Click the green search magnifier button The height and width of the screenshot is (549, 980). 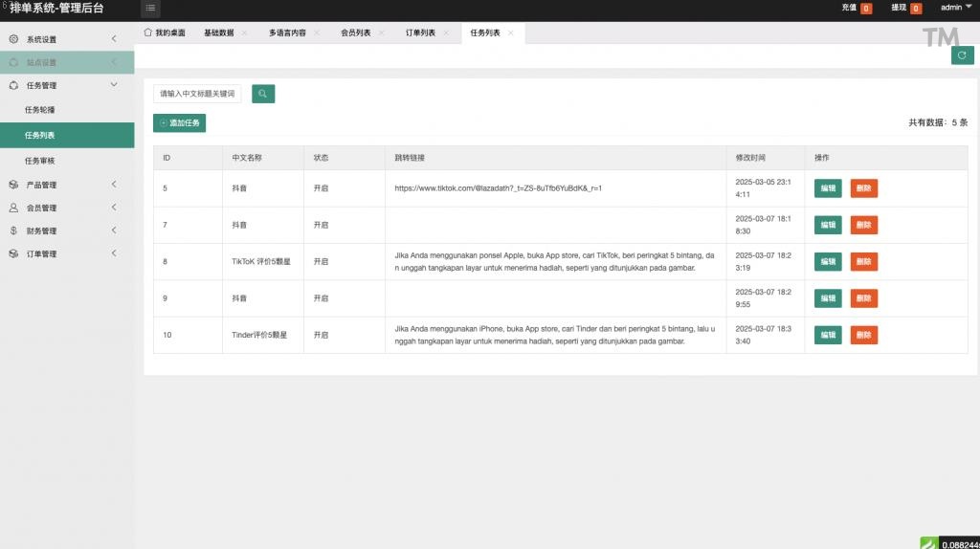click(263, 94)
